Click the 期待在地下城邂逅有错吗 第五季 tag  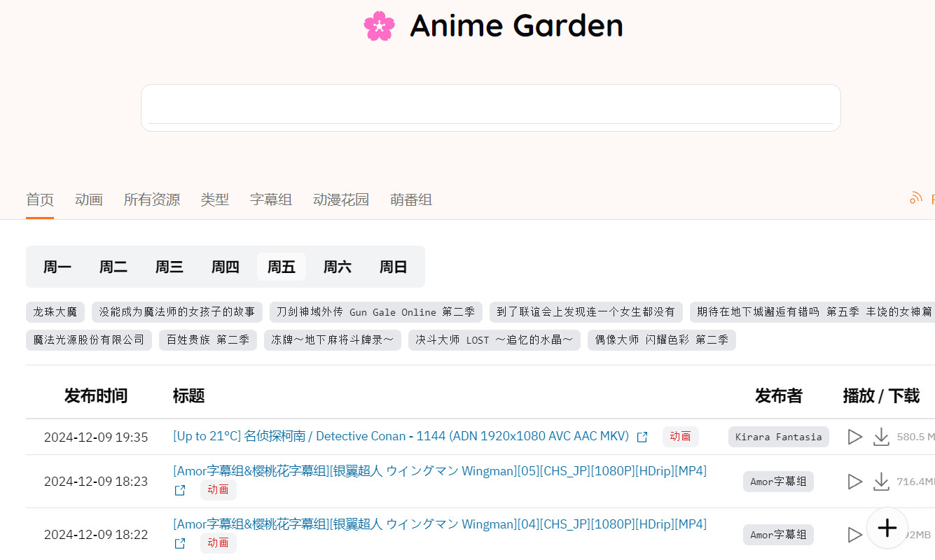click(812, 312)
